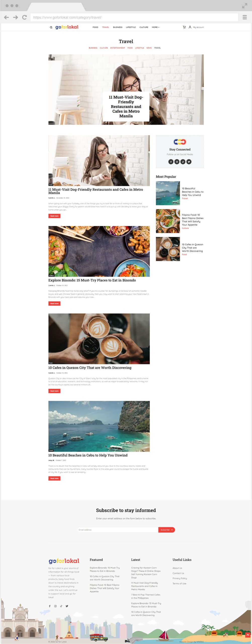Click Read more under Binondo article
252x644 pixels.
tap(54, 303)
